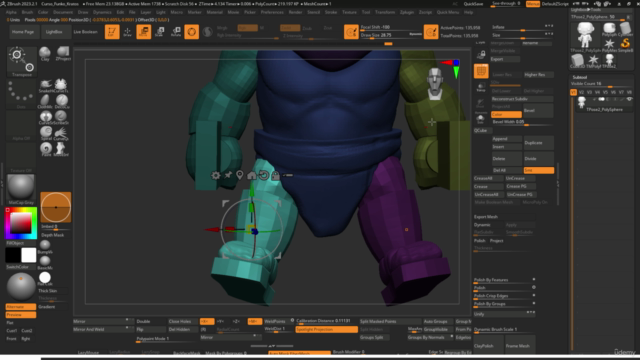Select the Scale transform icon
Image resolution: width=640 pixels, height=360 pixels.
pos(160,32)
